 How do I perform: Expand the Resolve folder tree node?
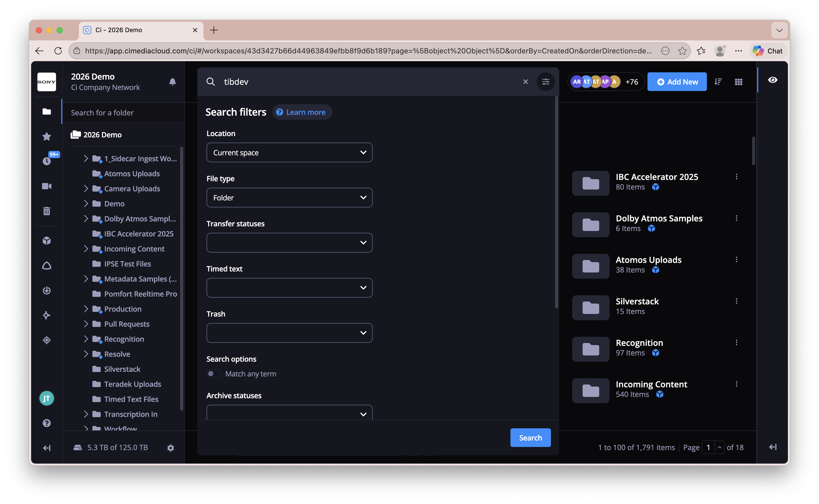point(86,354)
